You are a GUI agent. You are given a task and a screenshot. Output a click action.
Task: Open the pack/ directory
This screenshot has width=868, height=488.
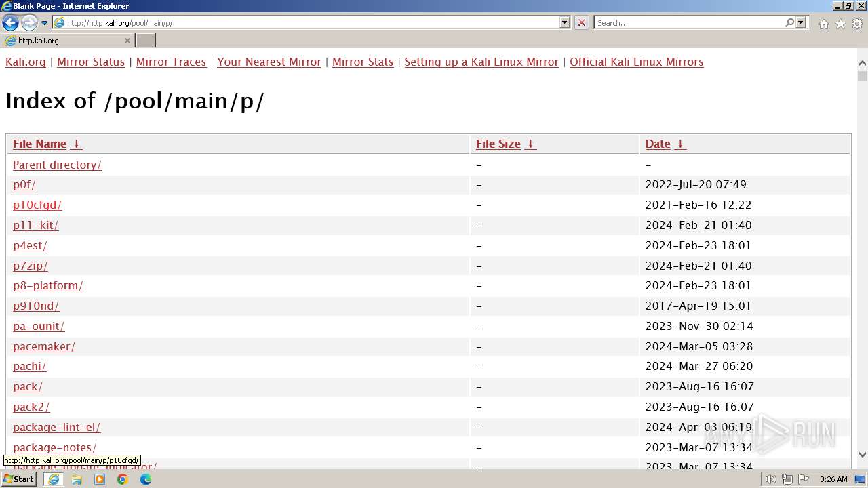(x=28, y=386)
